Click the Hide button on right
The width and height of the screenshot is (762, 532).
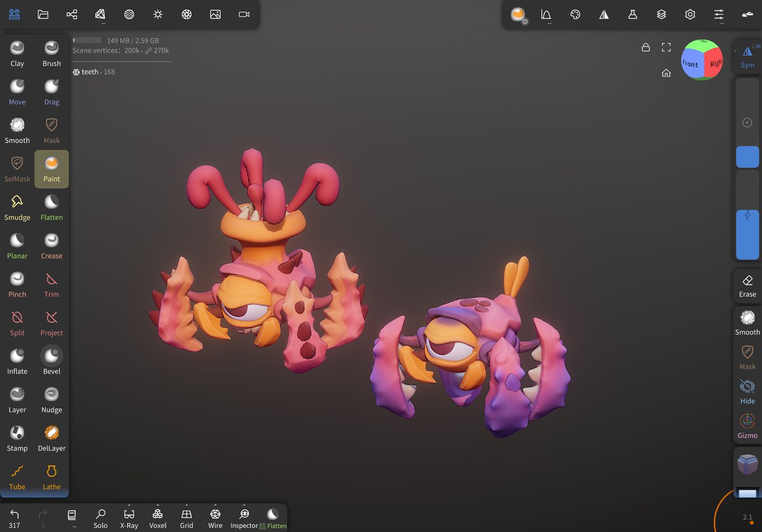(x=747, y=392)
